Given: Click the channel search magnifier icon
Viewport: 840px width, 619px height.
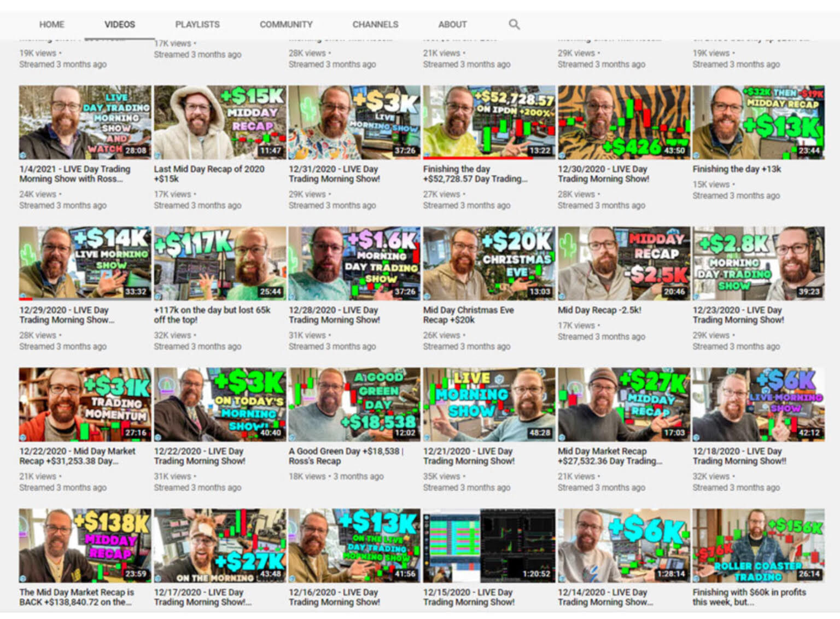Looking at the screenshot, I should point(514,24).
